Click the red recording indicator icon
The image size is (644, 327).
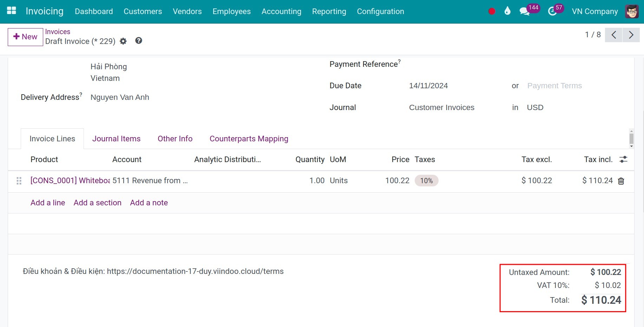[x=492, y=11]
